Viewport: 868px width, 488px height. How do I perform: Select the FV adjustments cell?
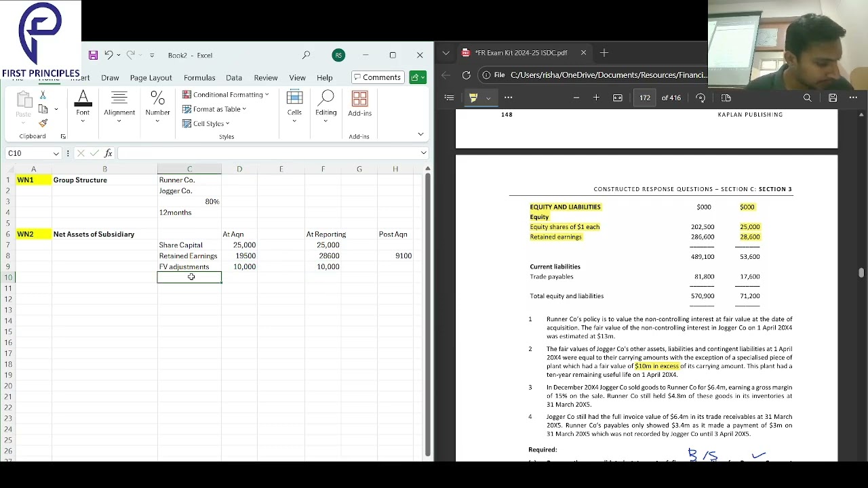(x=189, y=266)
